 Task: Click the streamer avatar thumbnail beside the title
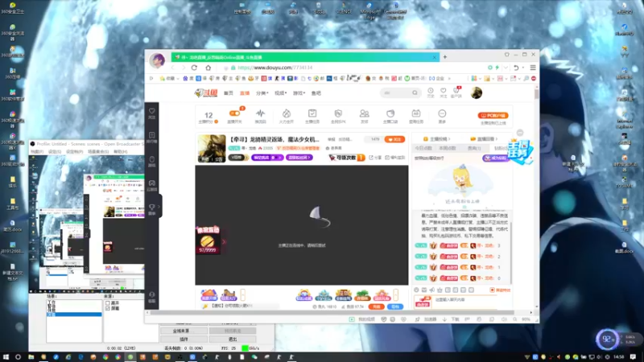pyautogui.click(x=212, y=149)
